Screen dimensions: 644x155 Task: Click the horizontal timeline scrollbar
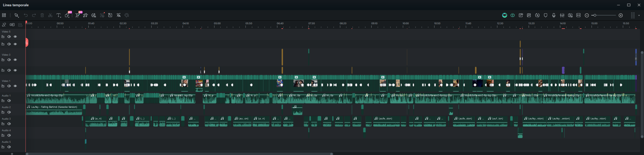[179, 154]
